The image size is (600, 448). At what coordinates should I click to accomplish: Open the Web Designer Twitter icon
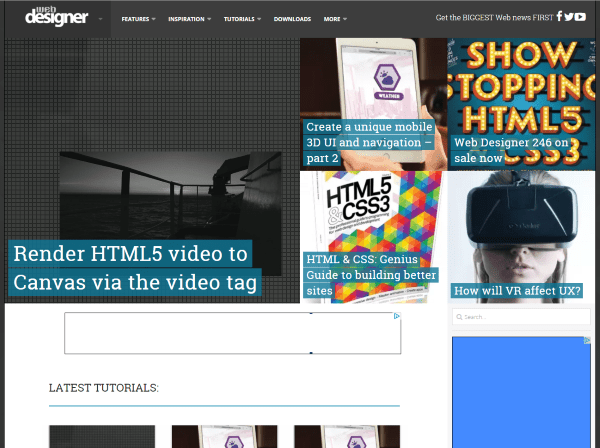tap(569, 17)
